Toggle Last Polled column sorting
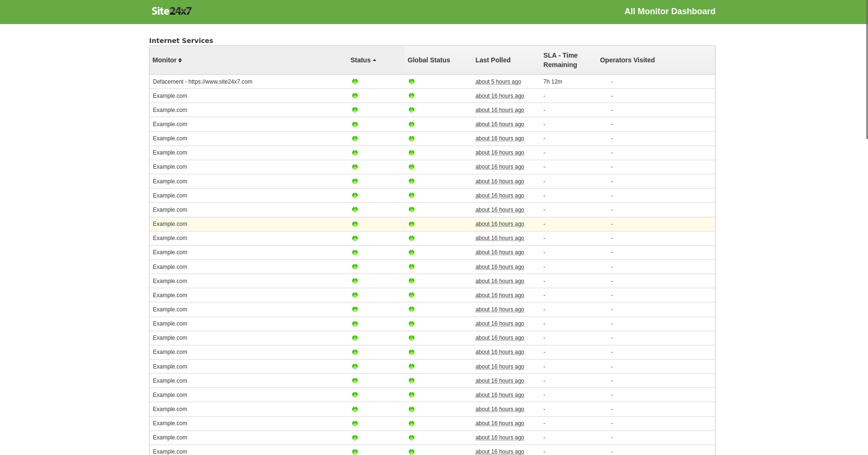Screen dimensions: 868x455 coord(493,60)
